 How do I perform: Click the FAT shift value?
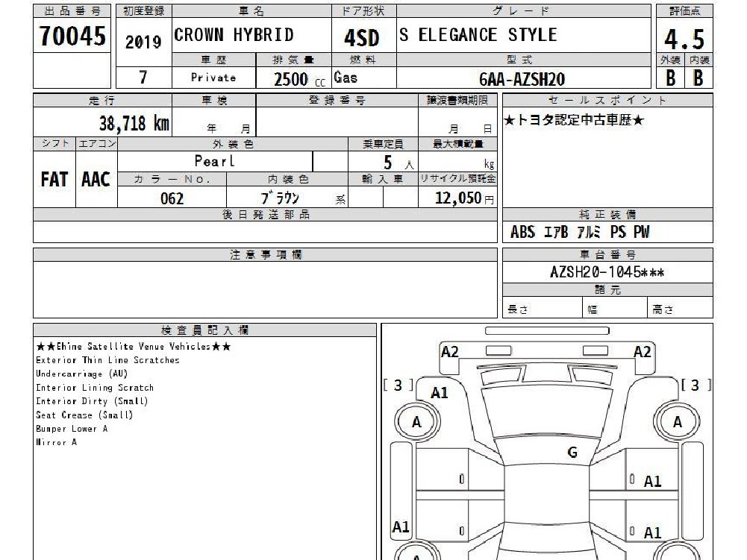tap(54, 180)
